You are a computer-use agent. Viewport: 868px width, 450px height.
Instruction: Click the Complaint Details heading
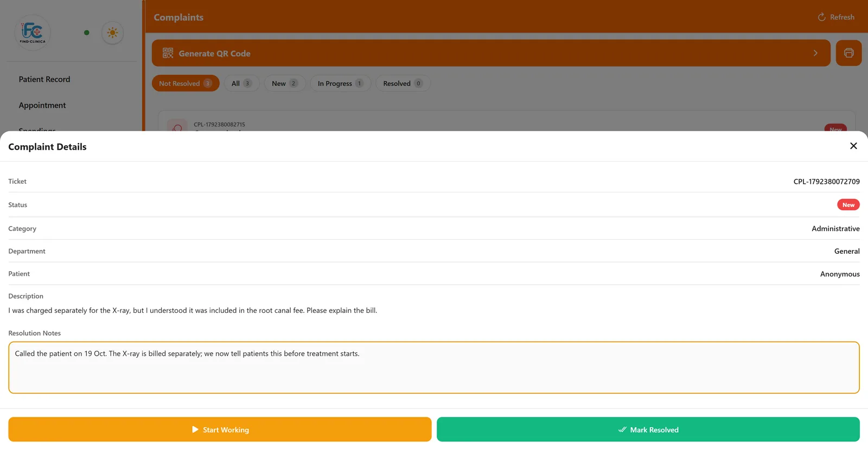[x=47, y=147]
